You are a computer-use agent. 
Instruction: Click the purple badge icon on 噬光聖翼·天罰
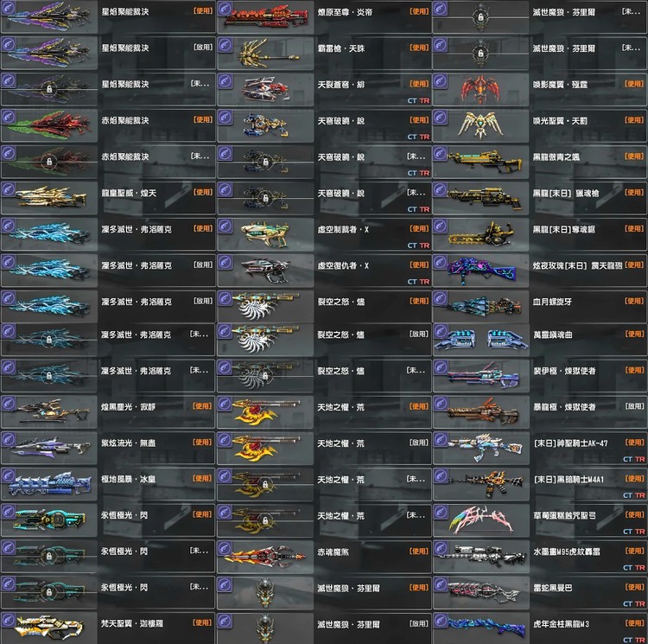[440, 118]
